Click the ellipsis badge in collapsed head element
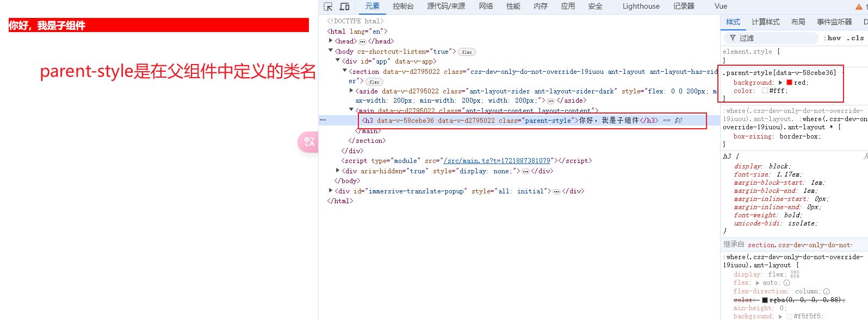Image resolution: width=868 pixels, height=320 pixels. [362, 42]
